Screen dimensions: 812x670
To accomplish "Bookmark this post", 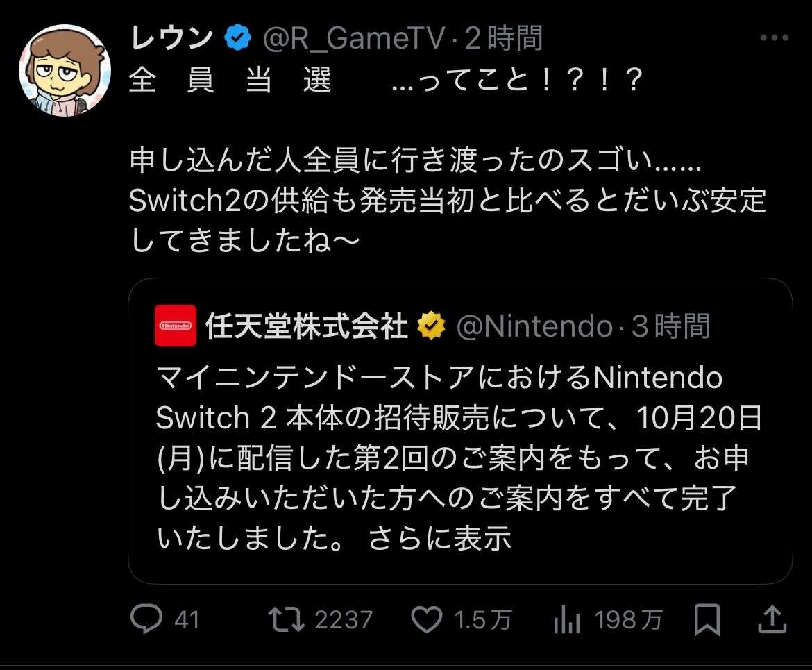I will 707,619.
